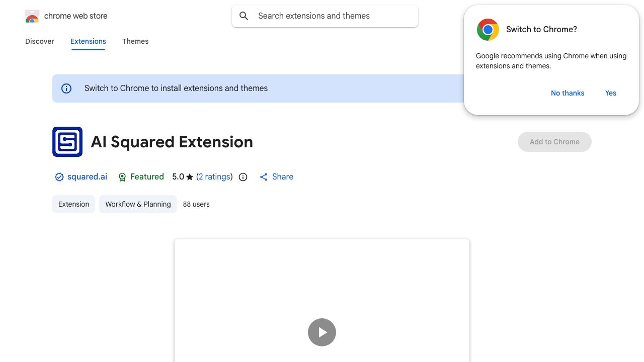
Task: Click the Switch to Chrome? heading
Action: pyautogui.click(x=541, y=30)
